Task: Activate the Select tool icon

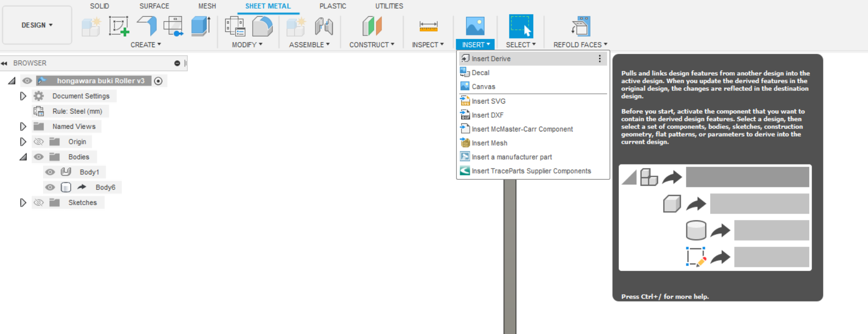Action: 521,26
